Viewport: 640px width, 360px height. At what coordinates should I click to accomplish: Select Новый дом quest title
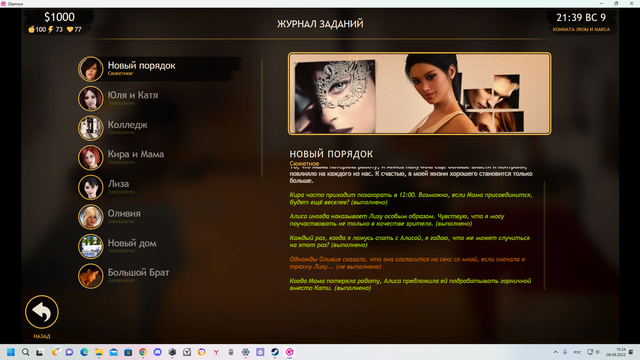click(x=132, y=243)
